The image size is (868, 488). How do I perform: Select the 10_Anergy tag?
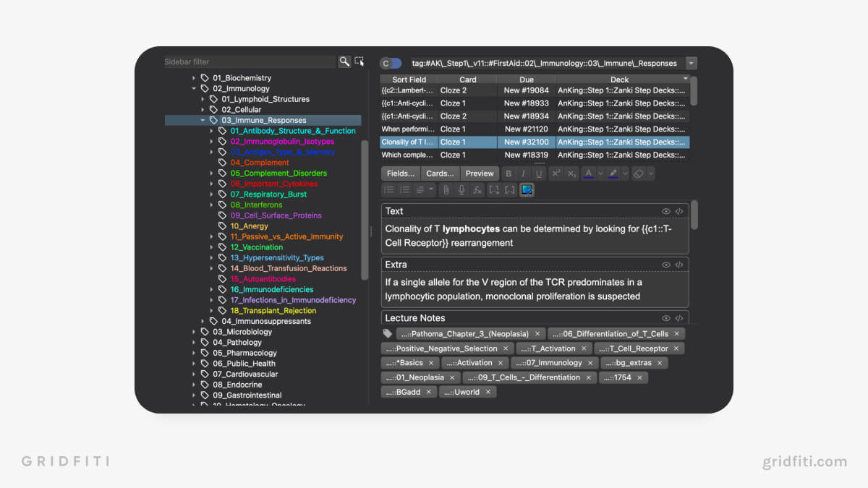[249, 226]
